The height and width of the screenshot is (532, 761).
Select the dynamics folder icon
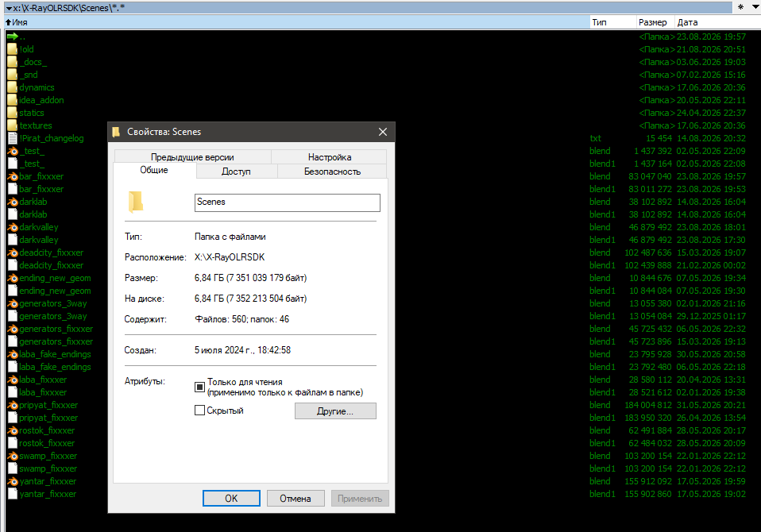pos(12,87)
